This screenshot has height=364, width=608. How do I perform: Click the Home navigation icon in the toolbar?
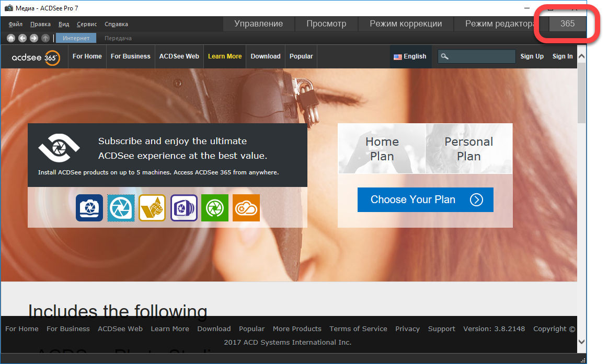click(x=11, y=38)
